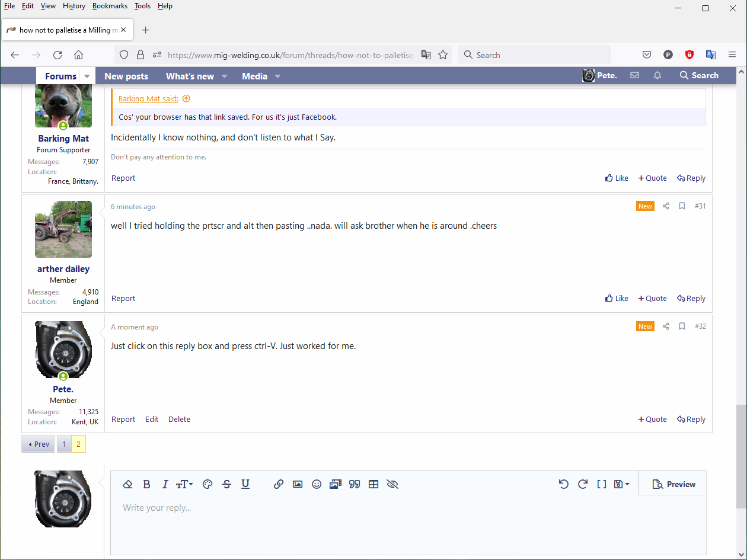Open the alerts bell icon in navbar

coord(657,75)
